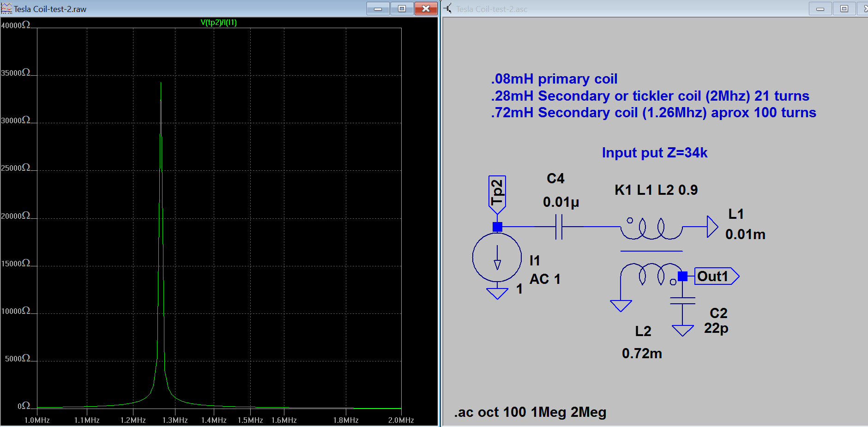The width and height of the screenshot is (868, 427).
Task: Click the junction node below Tp2 label
Action: tap(497, 227)
